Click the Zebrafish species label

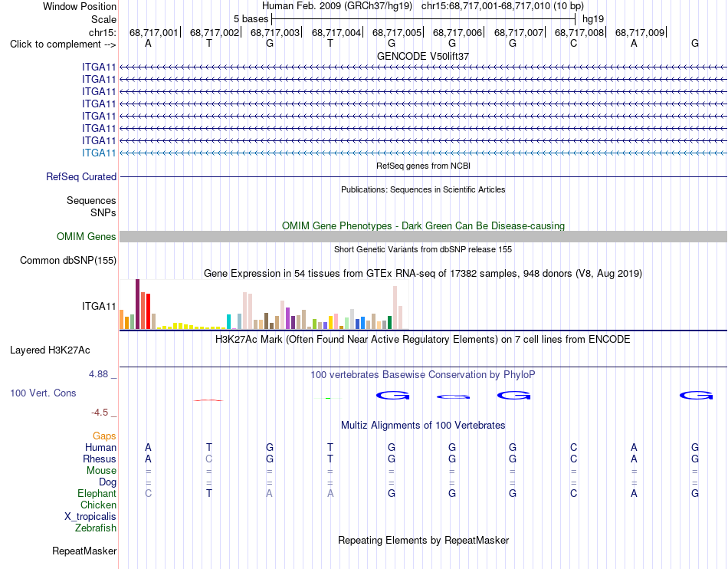click(x=96, y=528)
